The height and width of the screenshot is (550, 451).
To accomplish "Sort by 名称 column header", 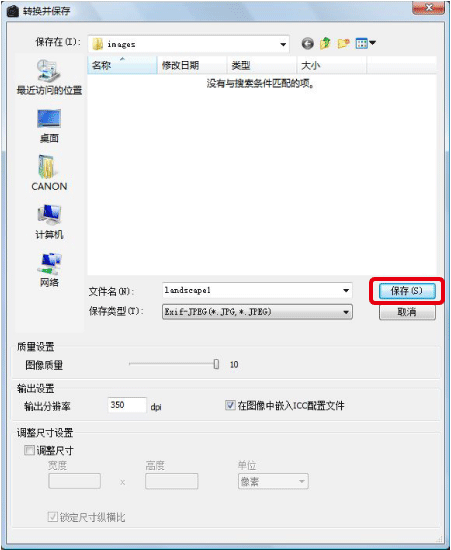I will point(122,65).
